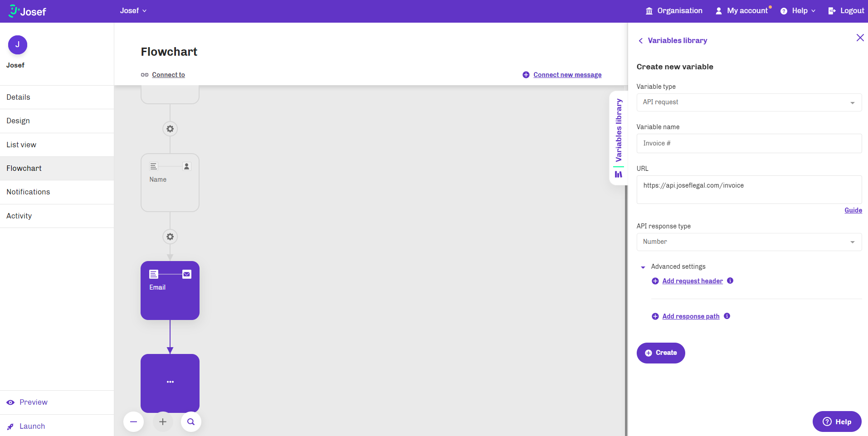The image size is (868, 436).
Task: Open My account menu
Action: (743, 11)
